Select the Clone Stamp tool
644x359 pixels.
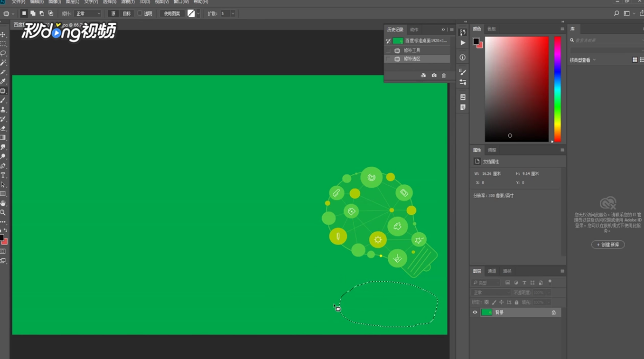[3, 110]
